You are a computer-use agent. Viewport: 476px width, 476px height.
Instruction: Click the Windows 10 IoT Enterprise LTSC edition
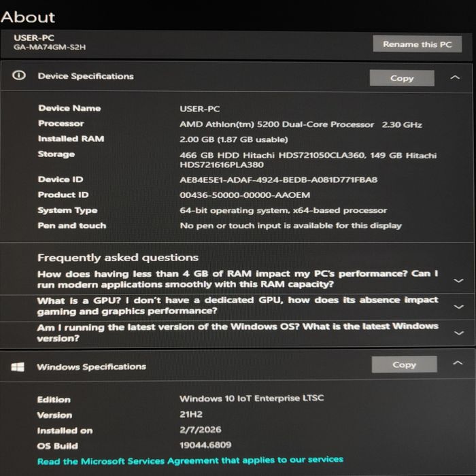pos(252,398)
